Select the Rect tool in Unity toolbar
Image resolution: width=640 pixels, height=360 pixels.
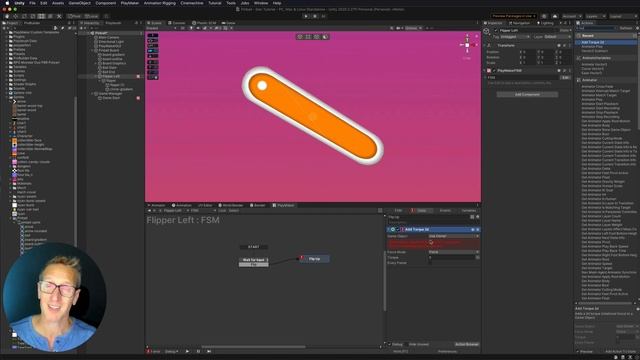41,16
